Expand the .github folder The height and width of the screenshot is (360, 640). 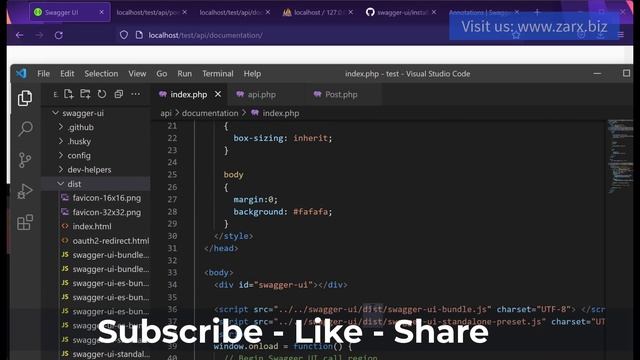coord(61,127)
